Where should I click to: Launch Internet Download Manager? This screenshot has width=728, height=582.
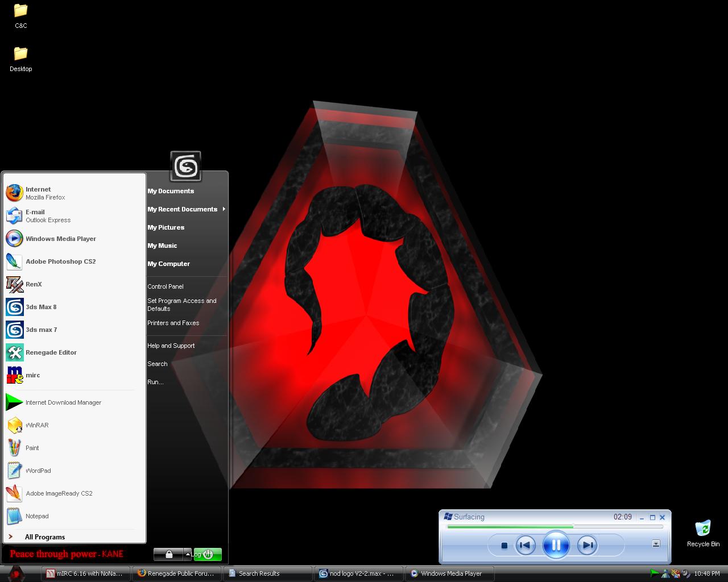click(x=63, y=402)
